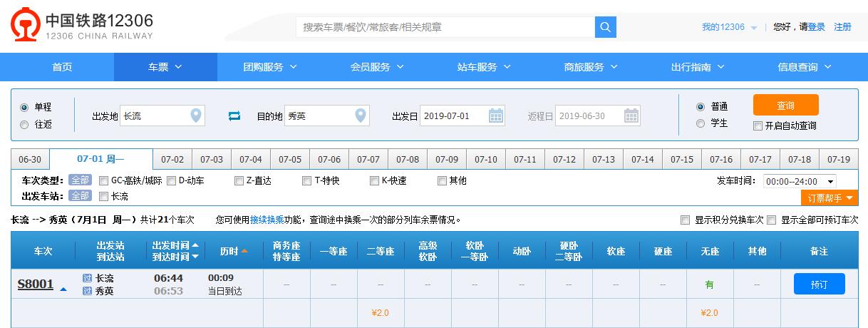Expand train S8001 stop details arrow
This screenshot has height=328, width=868.
(63, 289)
